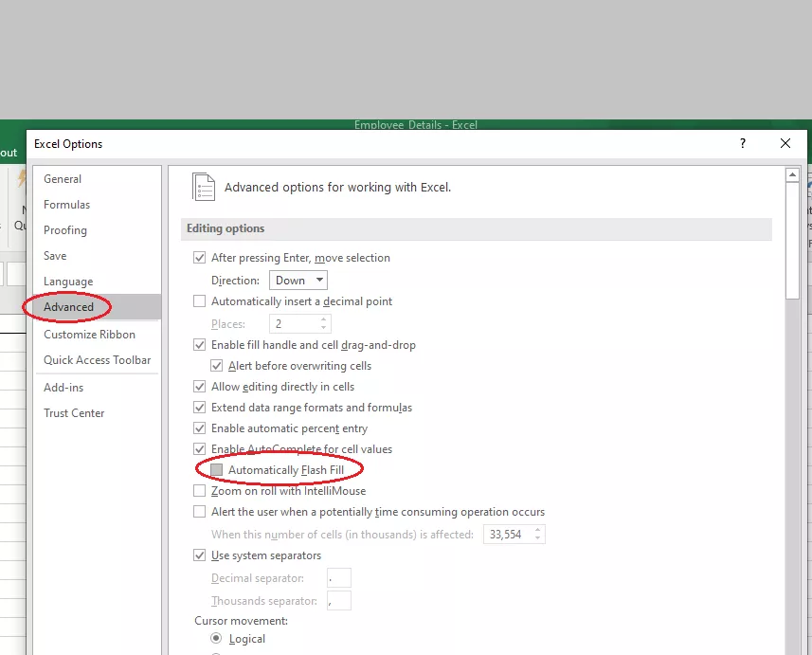
Task: Toggle Enable fill handle and cell drag-and-drop
Action: point(199,345)
